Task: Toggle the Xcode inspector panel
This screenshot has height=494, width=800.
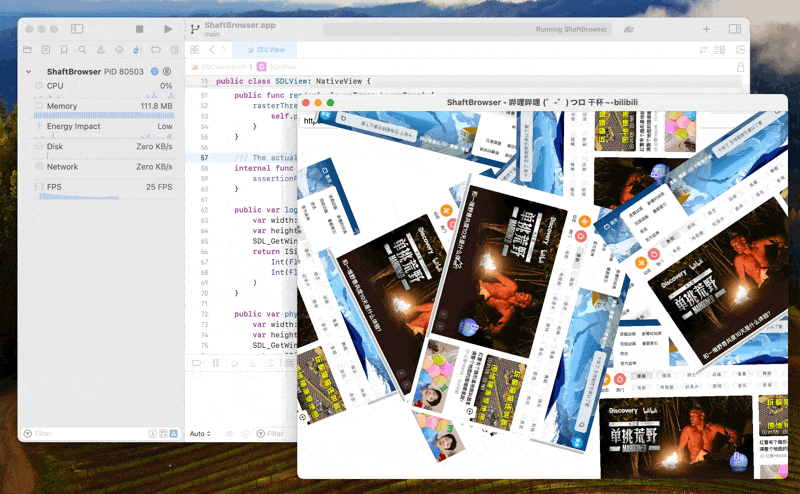Action: [x=735, y=29]
